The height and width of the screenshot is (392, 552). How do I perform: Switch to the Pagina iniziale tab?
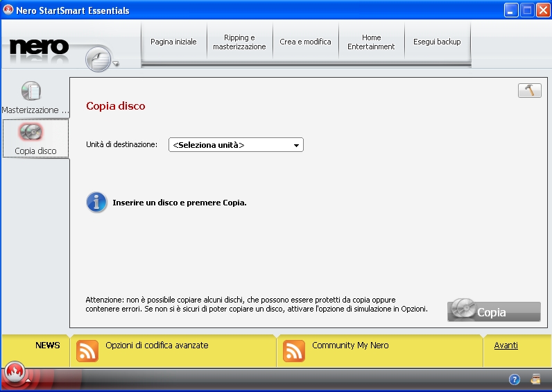click(x=173, y=42)
